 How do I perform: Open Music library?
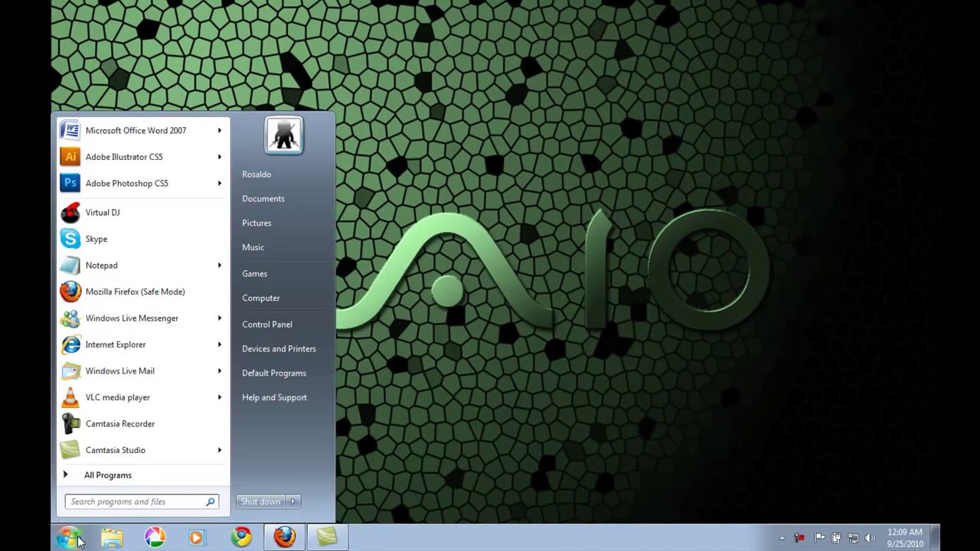(253, 248)
